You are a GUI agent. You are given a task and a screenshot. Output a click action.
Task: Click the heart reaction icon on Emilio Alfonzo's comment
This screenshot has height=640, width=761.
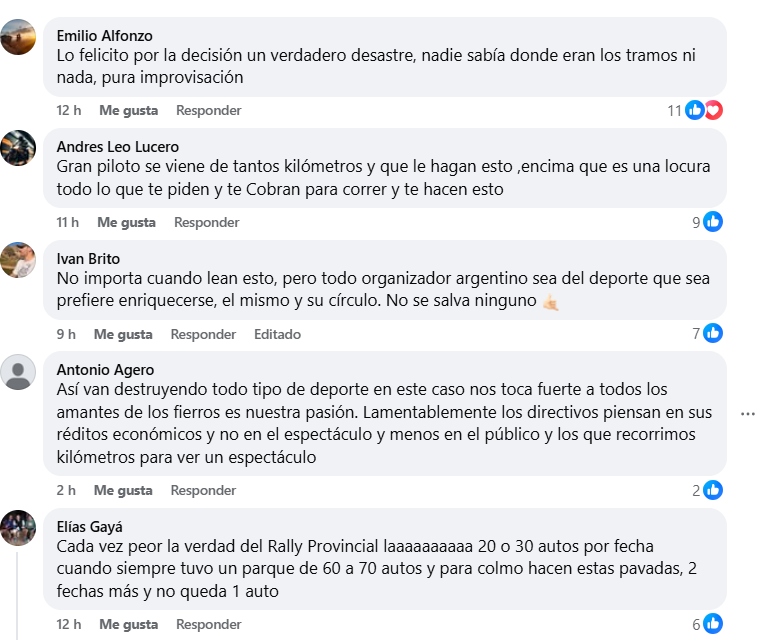pyautogui.click(x=713, y=110)
